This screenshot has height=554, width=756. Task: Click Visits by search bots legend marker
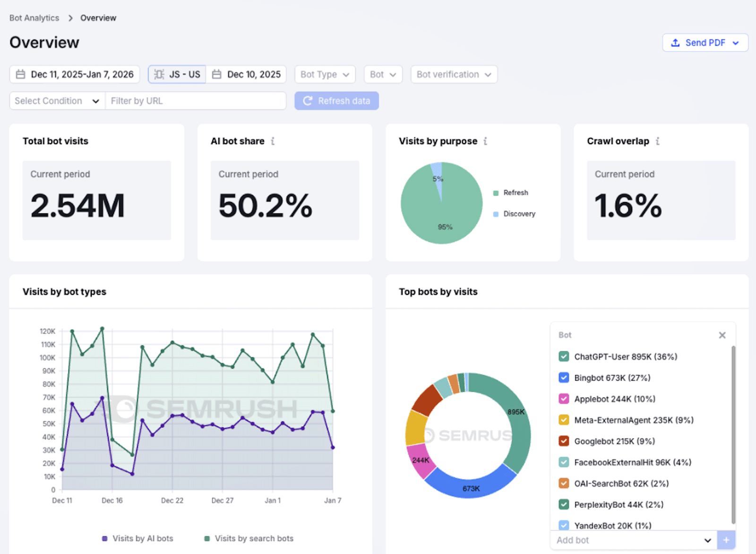pyautogui.click(x=207, y=538)
